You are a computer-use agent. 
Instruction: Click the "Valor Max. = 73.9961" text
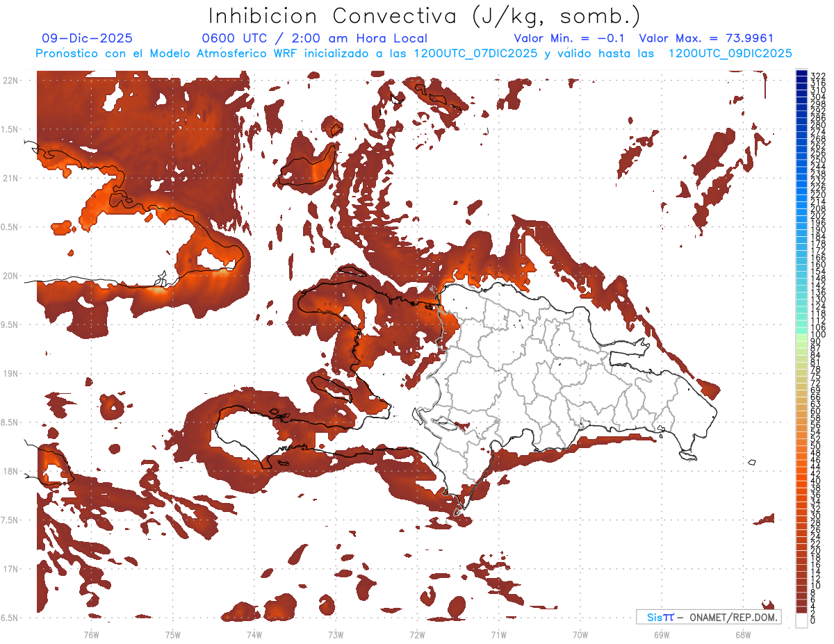706,38
